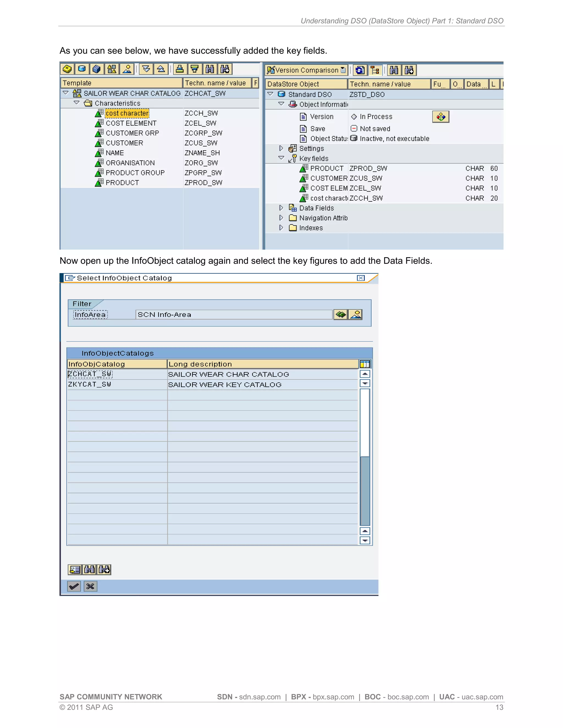This screenshot has width=563, height=728.
Task: Click scroll up arrow at top of catalog list
Action: point(365,374)
